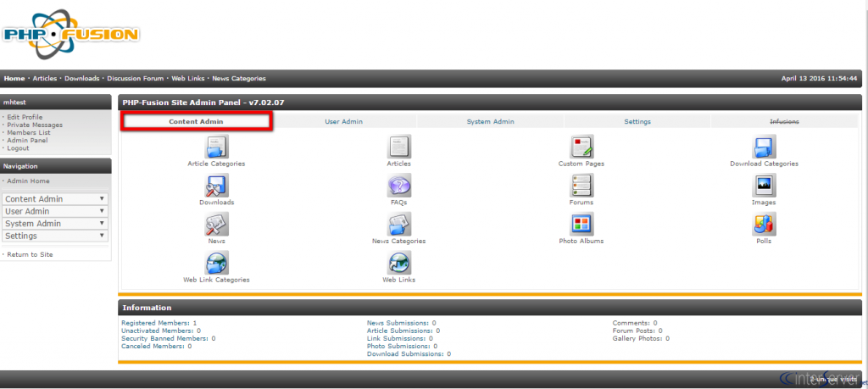Switch to the Infusions tab

click(x=784, y=121)
